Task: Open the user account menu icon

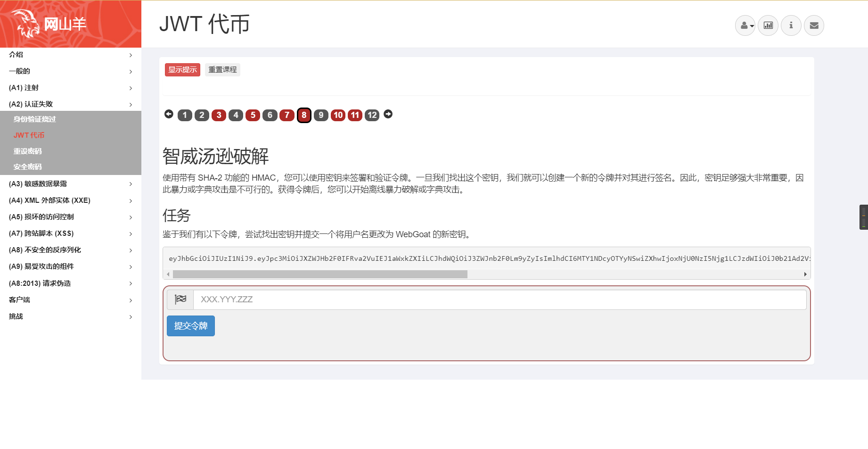Action: pos(745,25)
